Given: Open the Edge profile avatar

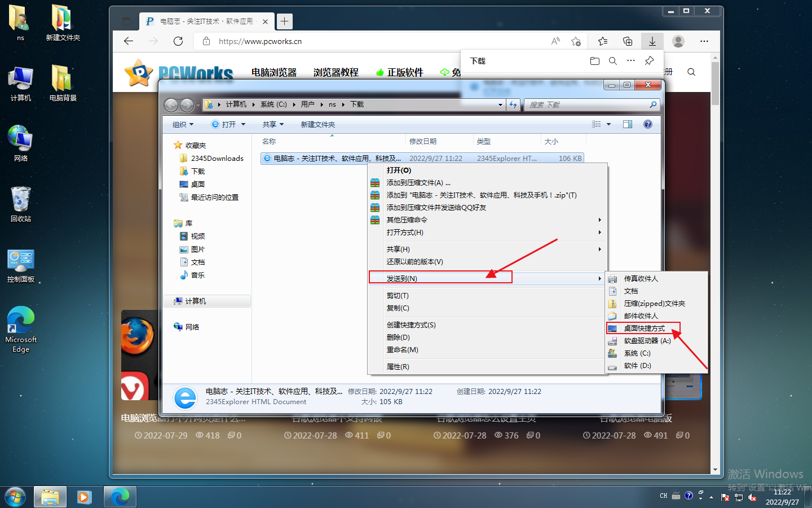Looking at the screenshot, I should pos(678,41).
